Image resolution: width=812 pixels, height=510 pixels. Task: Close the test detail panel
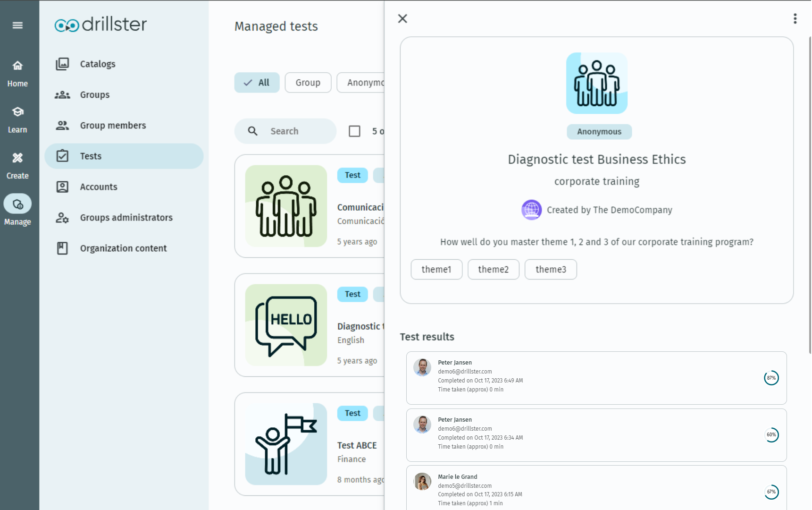point(402,18)
